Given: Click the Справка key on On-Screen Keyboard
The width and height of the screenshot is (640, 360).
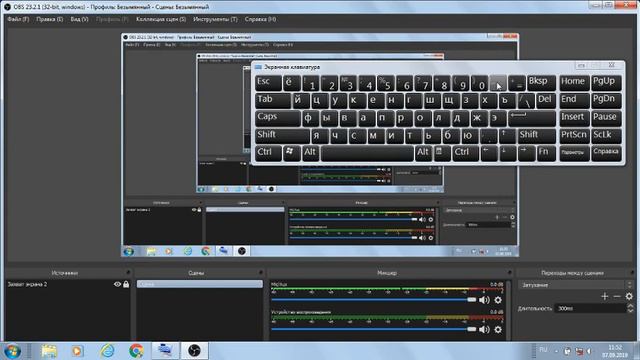Looking at the screenshot, I should (x=606, y=153).
